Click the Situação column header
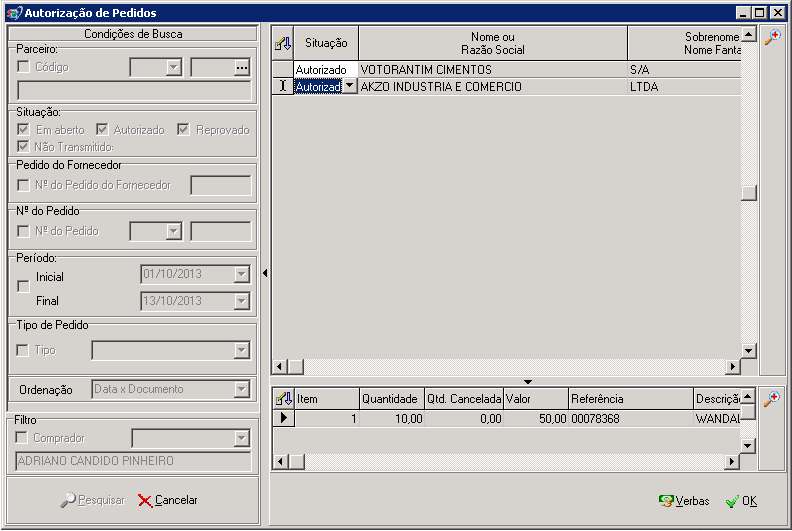 pos(326,43)
